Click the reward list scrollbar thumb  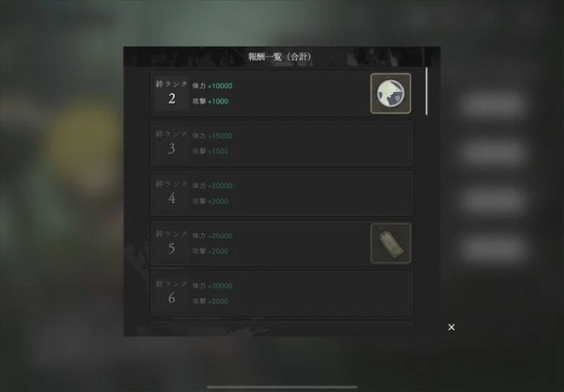[427, 91]
